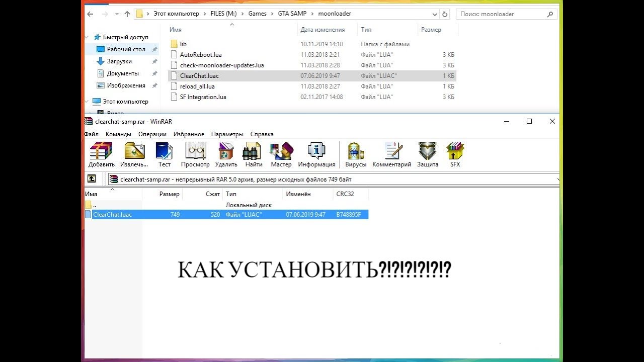Maximize the WinRAR window
Screen dimensions: 644x362
pos(529,121)
